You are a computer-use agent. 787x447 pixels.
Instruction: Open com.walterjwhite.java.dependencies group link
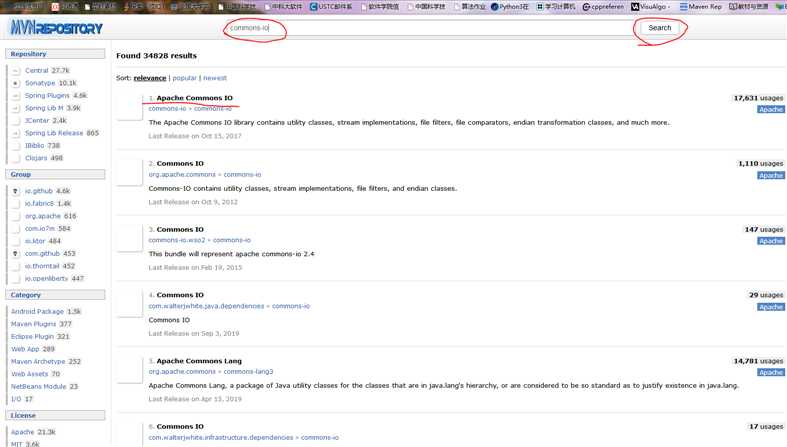coord(206,306)
